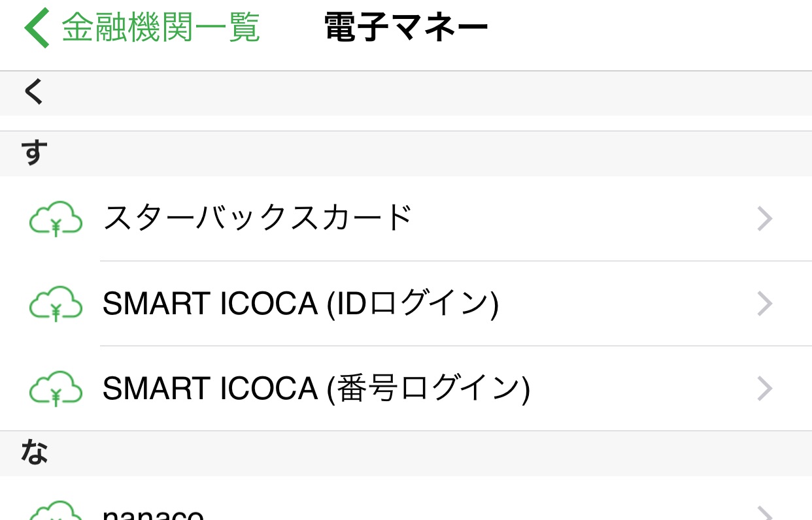Viewport: 812px width, 520px height.
Task: Tap the green back chevron icon
Action: (37, 27)
